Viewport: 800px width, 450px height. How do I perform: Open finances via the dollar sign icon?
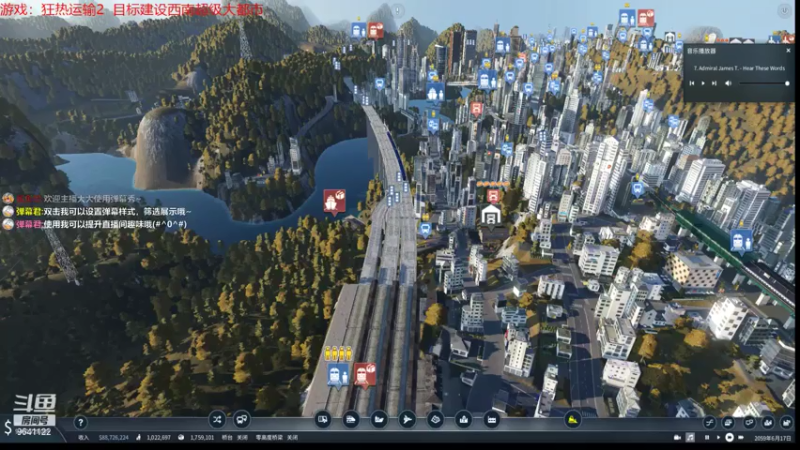point(8,428)
